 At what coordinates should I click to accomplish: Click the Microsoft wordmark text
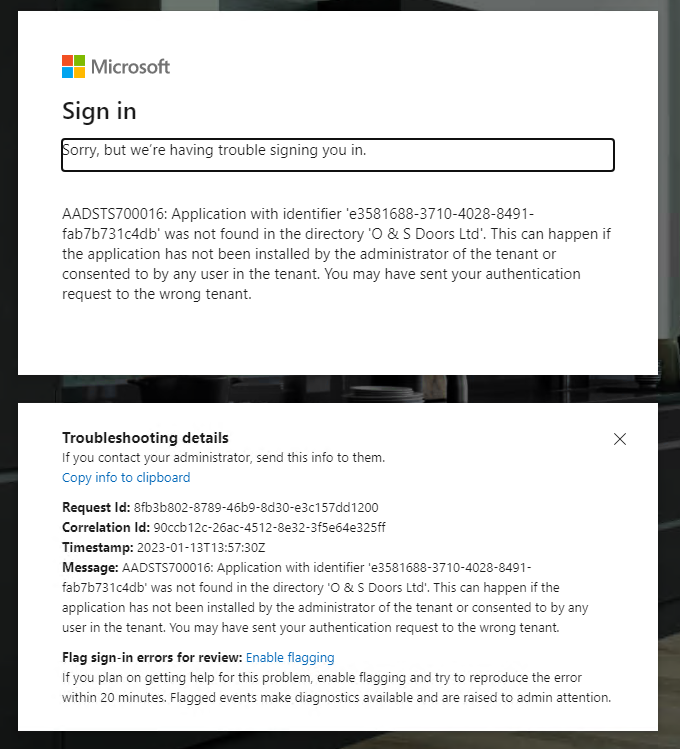coord(130,67)
